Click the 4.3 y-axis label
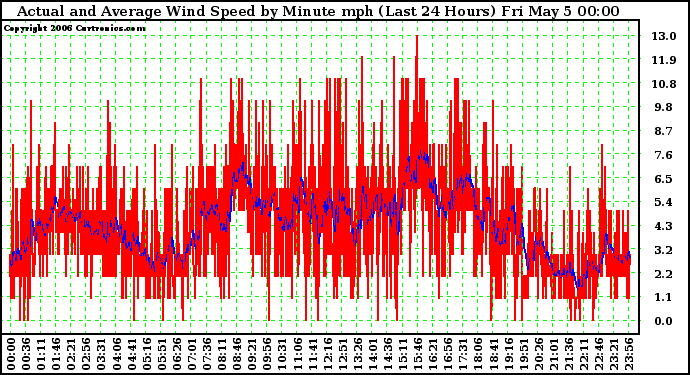This screenshot has height=375, width=690. click(x=664, y=226)
